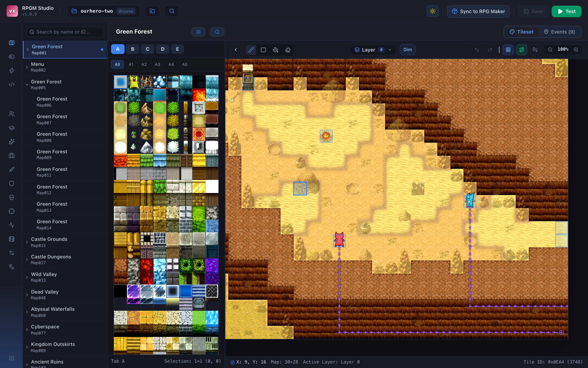Click Sync to RPG Maker button
Viewport: 588px width, 368px height.
[478, 11]
